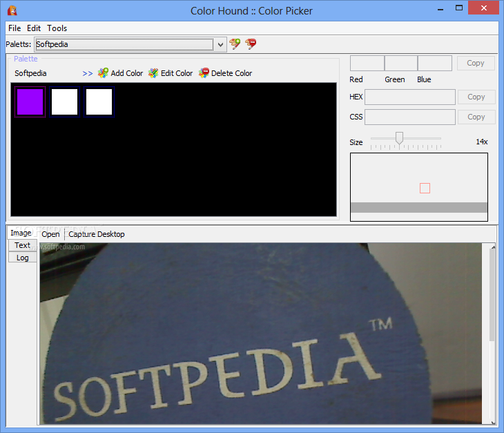The height and width of the screenshot is (433, 504).
Task: Click the Edit Color icon button
Action: click(171, 73)
